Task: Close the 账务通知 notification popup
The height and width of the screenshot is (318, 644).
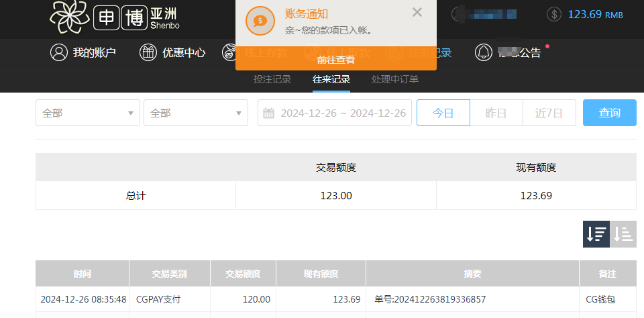Action: pos(417,12)
